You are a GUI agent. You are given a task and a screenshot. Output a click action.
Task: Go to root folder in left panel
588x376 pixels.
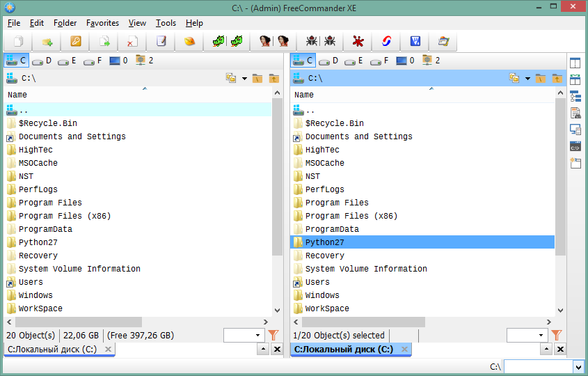point(257,79)
